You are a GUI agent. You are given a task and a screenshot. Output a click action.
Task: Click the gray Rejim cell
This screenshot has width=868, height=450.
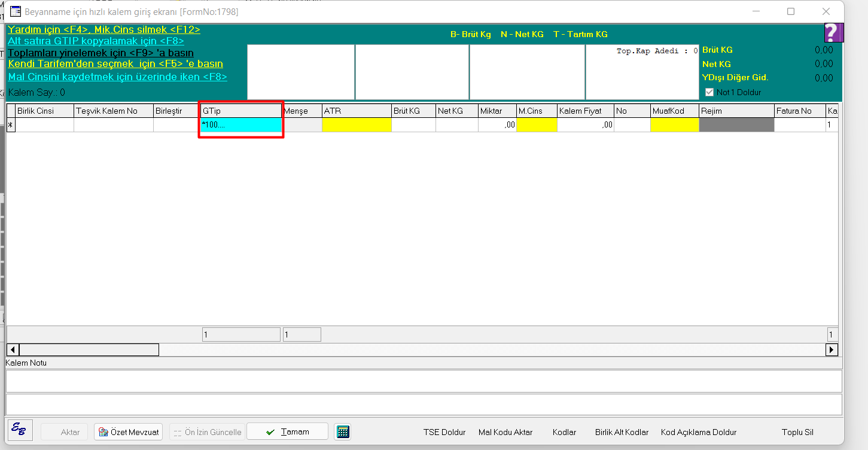click(x=736, y=125)
